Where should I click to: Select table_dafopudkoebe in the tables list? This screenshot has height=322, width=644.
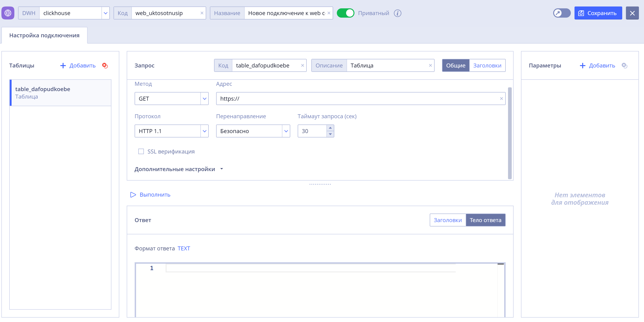(x=60, y=92)
